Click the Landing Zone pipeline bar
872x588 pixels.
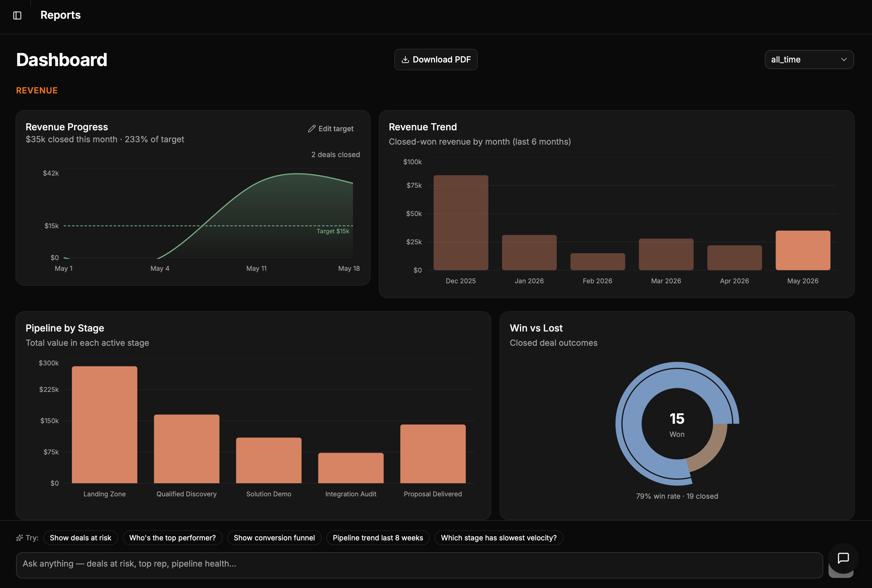tap(105, 425)
